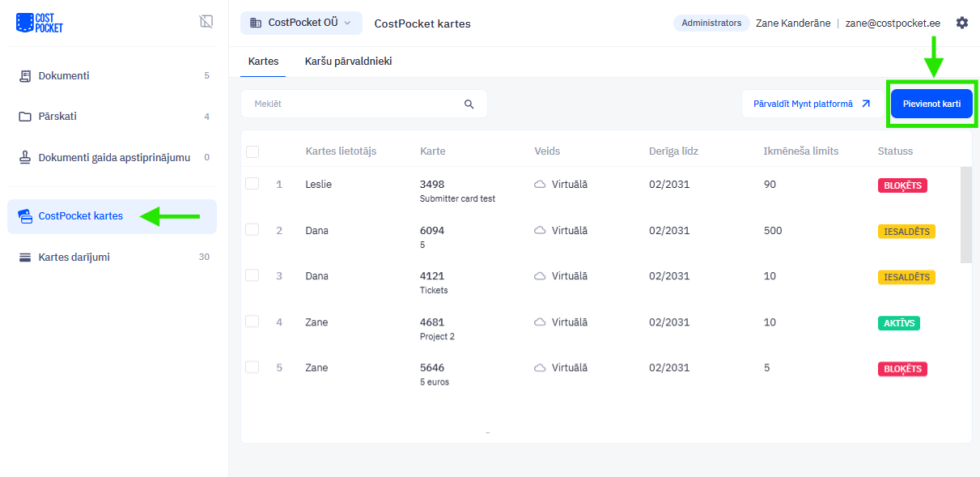
Task: Click the approval stamp icon
Action: (x=25, y=157)
